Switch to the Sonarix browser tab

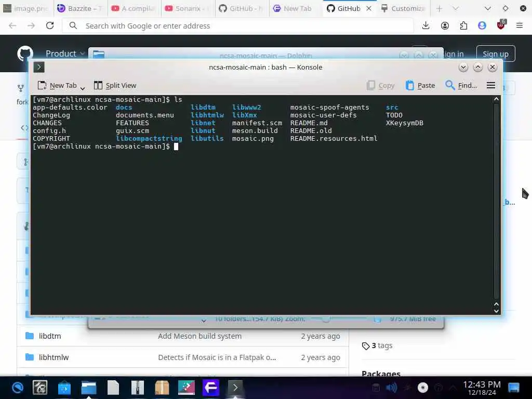[188, 8]
